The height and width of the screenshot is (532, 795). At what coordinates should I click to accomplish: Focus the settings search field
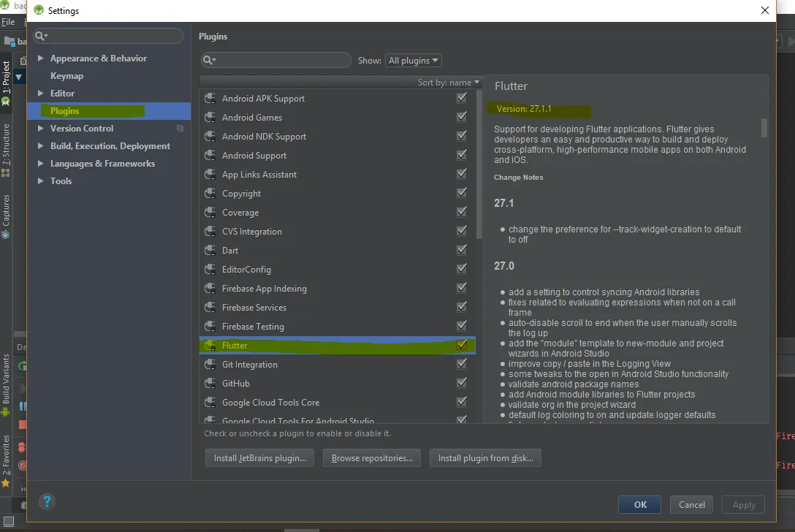[108, 36]
